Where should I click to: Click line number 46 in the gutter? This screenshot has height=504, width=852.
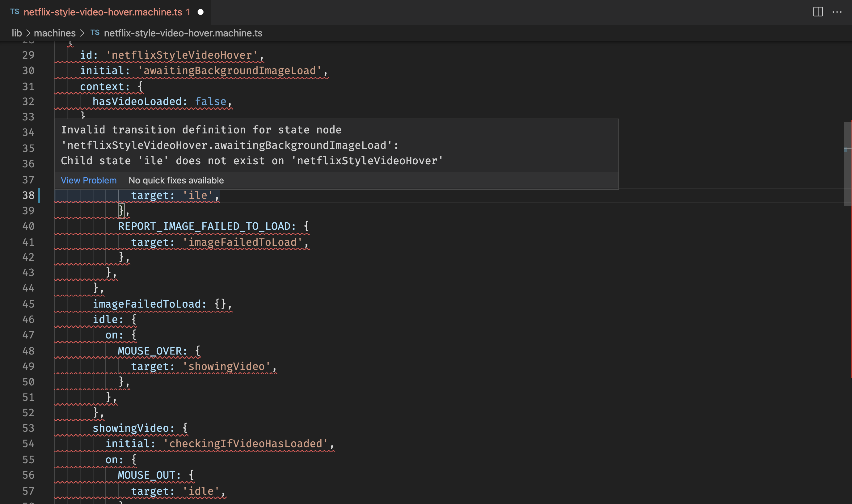(28, 320)
